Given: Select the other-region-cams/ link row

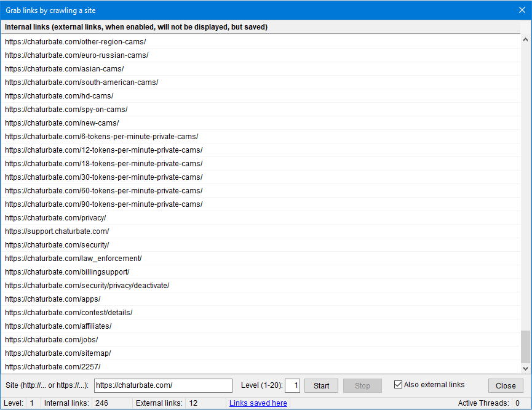Looking at the screenshot, I should click(x=261, y=42).
